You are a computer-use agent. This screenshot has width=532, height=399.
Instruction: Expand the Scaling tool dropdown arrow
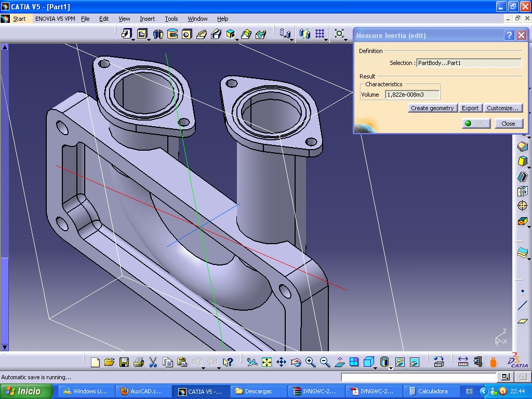(345, 39)
